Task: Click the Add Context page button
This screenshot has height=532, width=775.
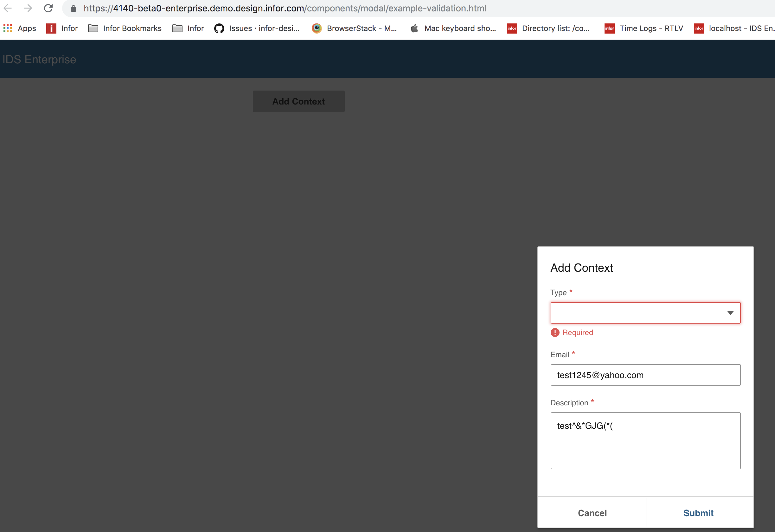Action: point(298,101)
